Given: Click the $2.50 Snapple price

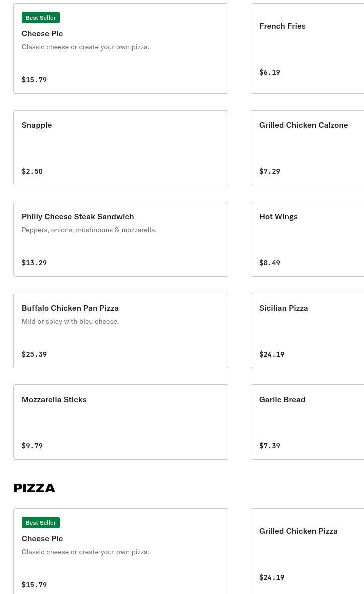Looking at the screenshot, I should click(32, 171).
